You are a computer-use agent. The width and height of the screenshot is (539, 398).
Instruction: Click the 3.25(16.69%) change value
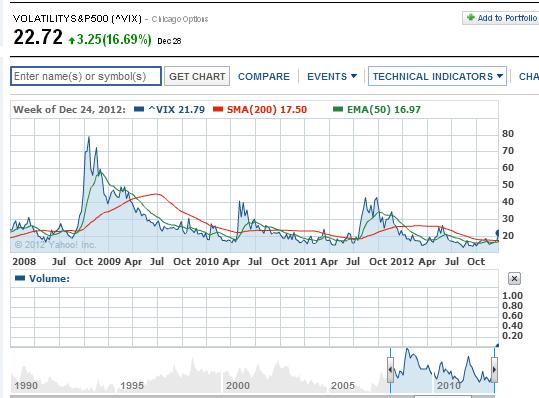[114, 39]
